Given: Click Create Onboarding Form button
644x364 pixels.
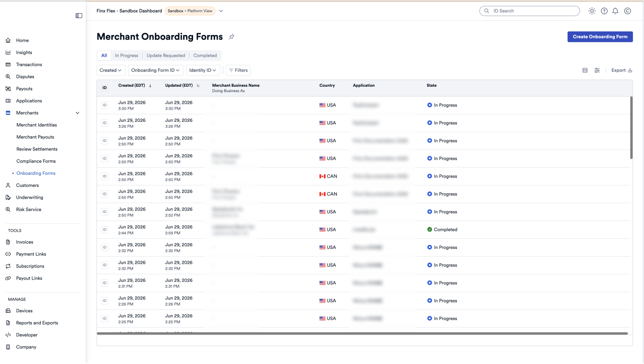Looking at the screenshot, I should coord(600,37).
